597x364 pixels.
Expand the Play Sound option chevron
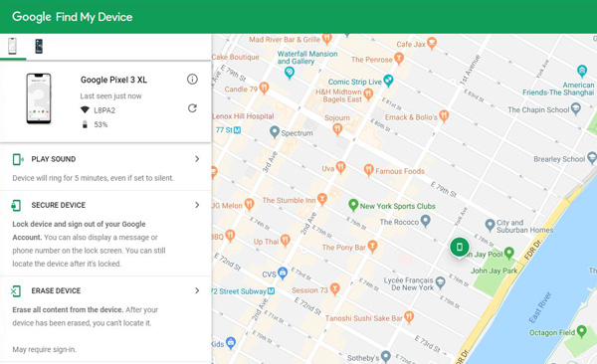pos(197,159)
